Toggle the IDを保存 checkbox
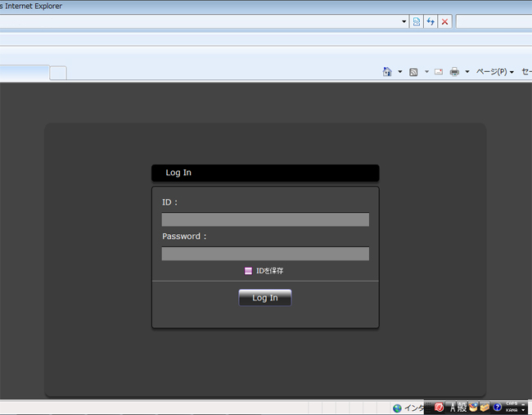Image resolution: width=532 pixels, height=415 pixels. coord(249,271)
